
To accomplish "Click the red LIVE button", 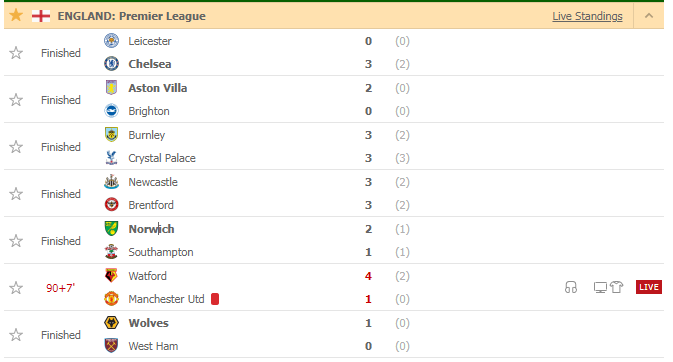I will coord(649,287).
